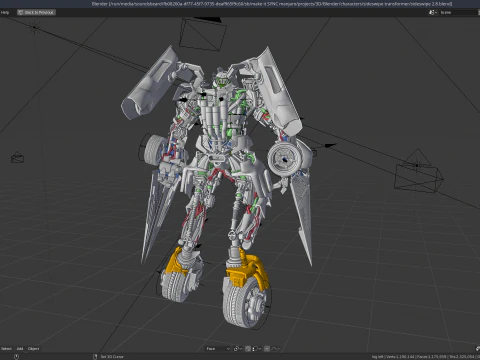Open the transform orientation dropdown
The image size is (480, 360).
pos(218,349)
